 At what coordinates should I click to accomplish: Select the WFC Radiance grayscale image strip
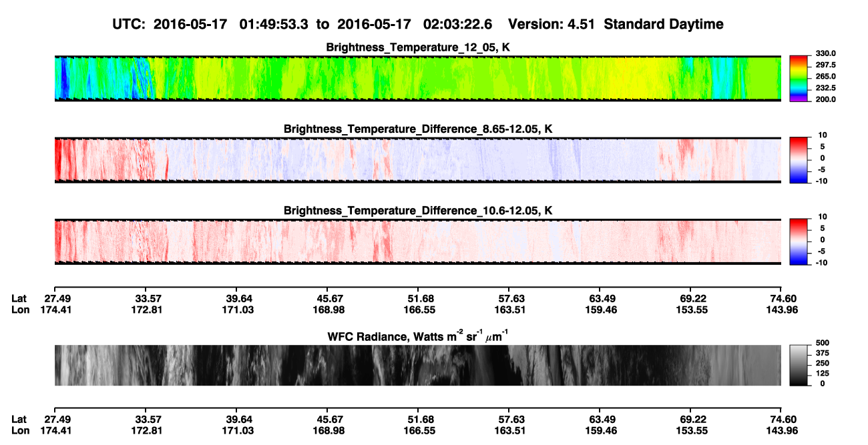pos(417,365)
